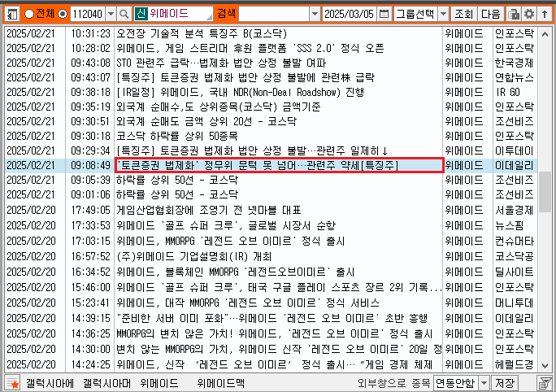This screenshot has height=392, width=556.
Task: Select the 위메이드맥 tab at bottom
Action: [220, 383]
